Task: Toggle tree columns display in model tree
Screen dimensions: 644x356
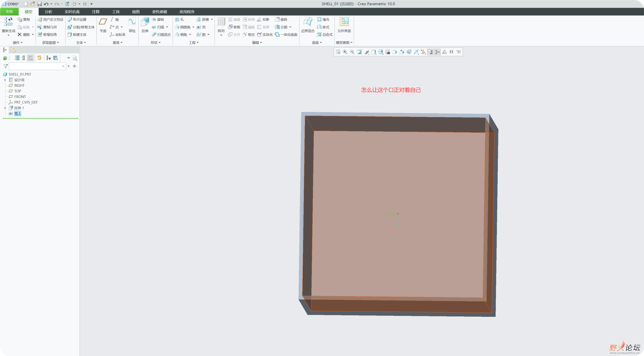Action: (x=30, y=58)
